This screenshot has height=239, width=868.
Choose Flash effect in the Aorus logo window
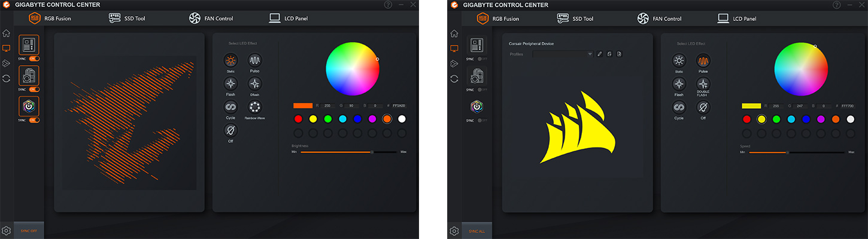click(230, 84)
